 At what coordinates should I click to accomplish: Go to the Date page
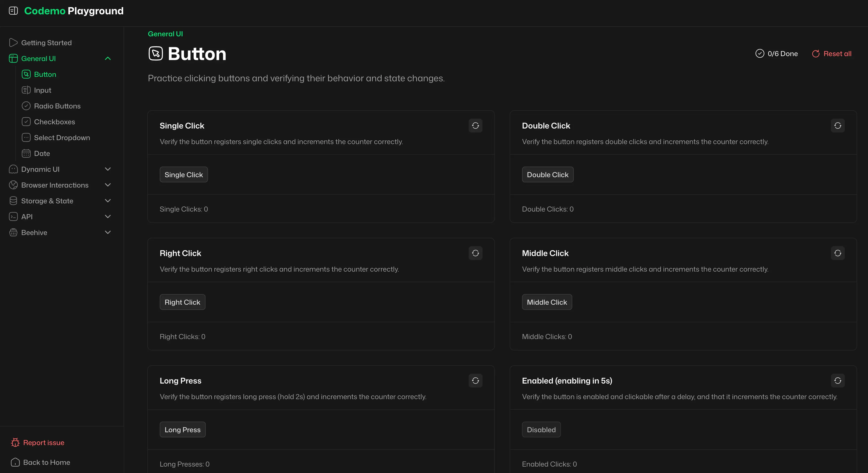42,153
